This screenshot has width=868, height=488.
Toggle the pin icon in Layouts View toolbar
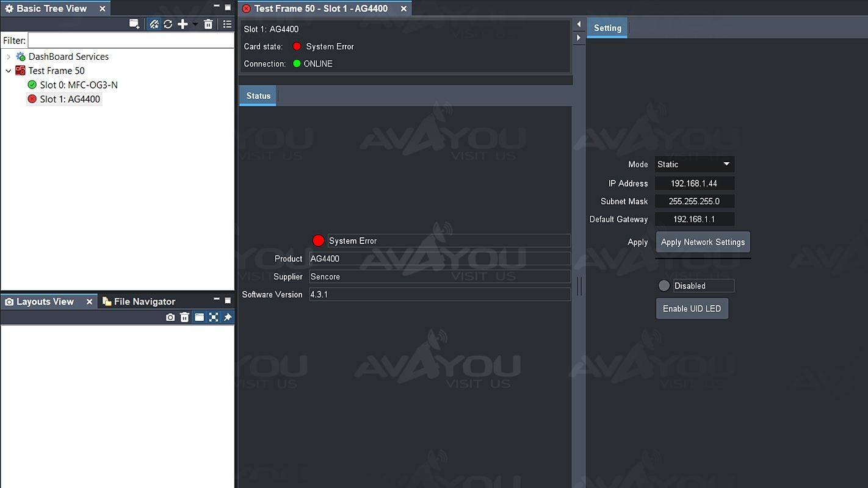(x=228, y=317)
